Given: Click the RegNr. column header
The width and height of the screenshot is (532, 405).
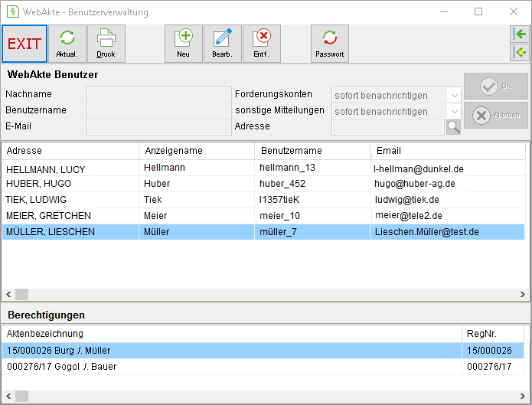Looking at the screenshot, I should pos(493,334).
